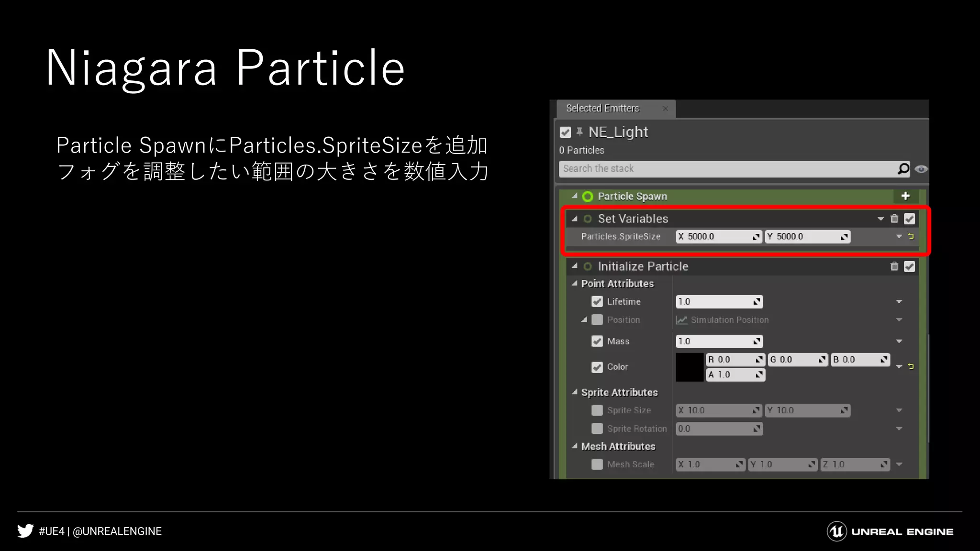Viewport: 980px width, 551px height.
Task: Open Simulation Position dropdown arrow
Action: click(899, 320)
